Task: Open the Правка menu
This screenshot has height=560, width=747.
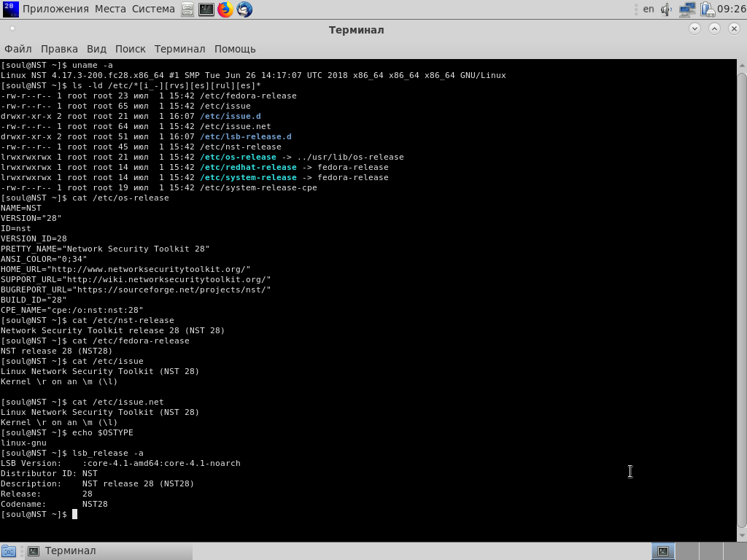Action: (59, 49)
